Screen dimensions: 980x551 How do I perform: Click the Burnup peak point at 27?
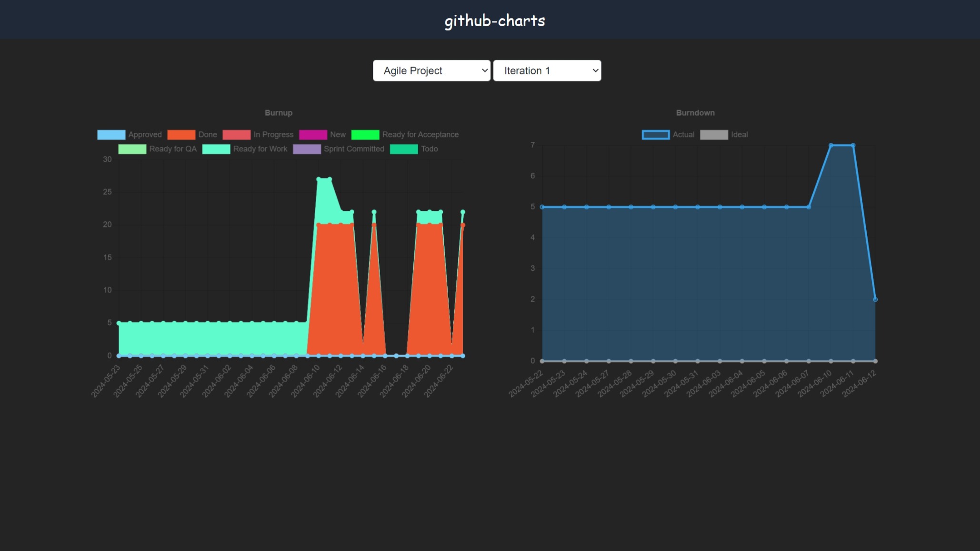[x=319, y=179]
